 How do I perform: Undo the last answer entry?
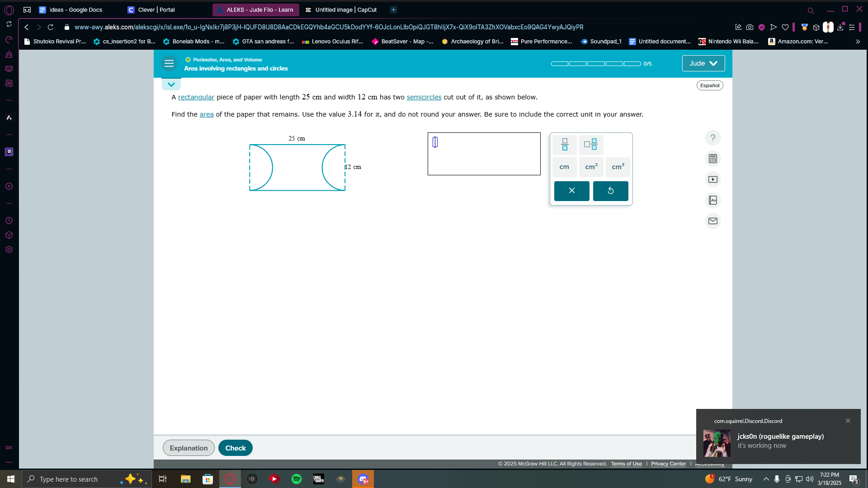point(610,191)
